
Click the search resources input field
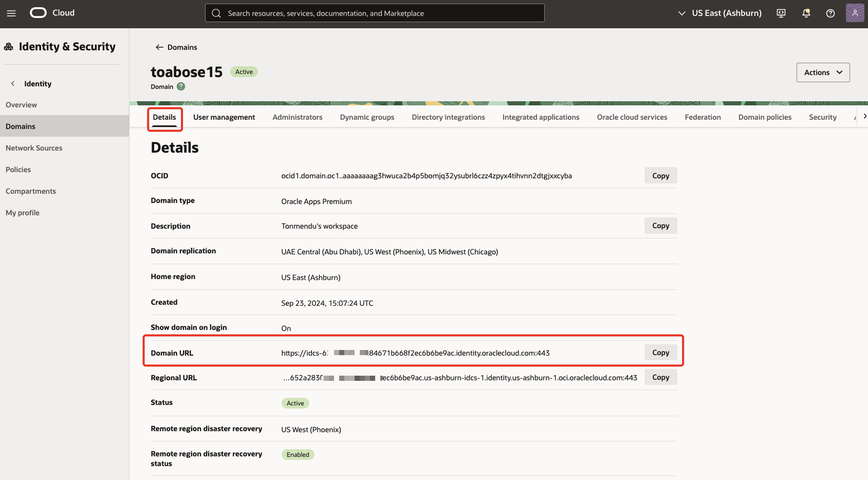374,13
